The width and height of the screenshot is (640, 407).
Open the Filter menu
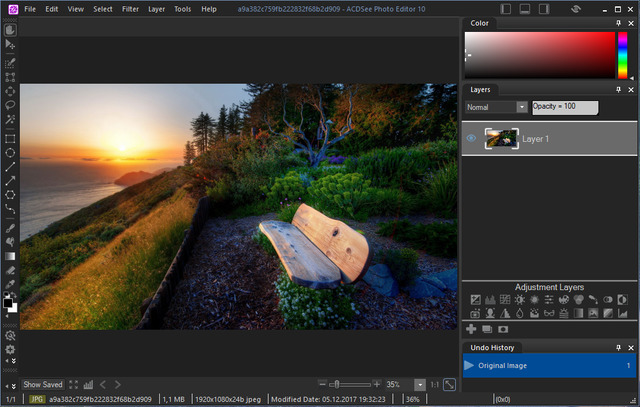point(130,9)
